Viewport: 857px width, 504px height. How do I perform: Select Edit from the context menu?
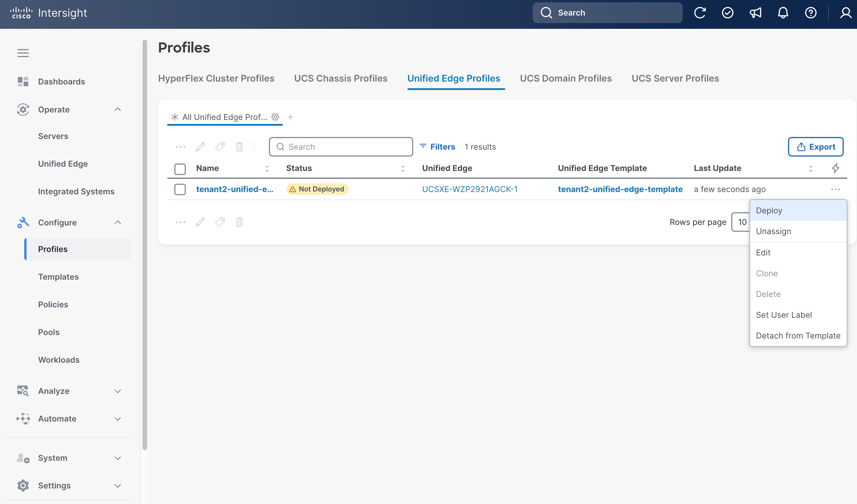798,253
